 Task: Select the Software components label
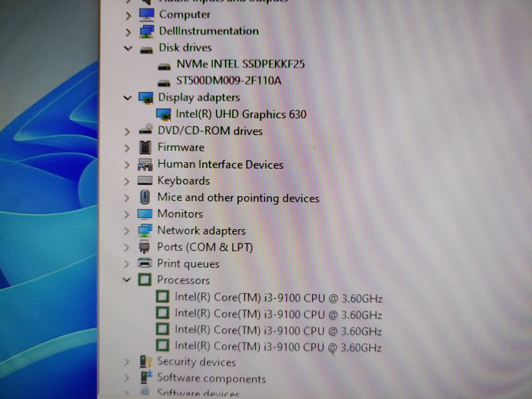211,378
